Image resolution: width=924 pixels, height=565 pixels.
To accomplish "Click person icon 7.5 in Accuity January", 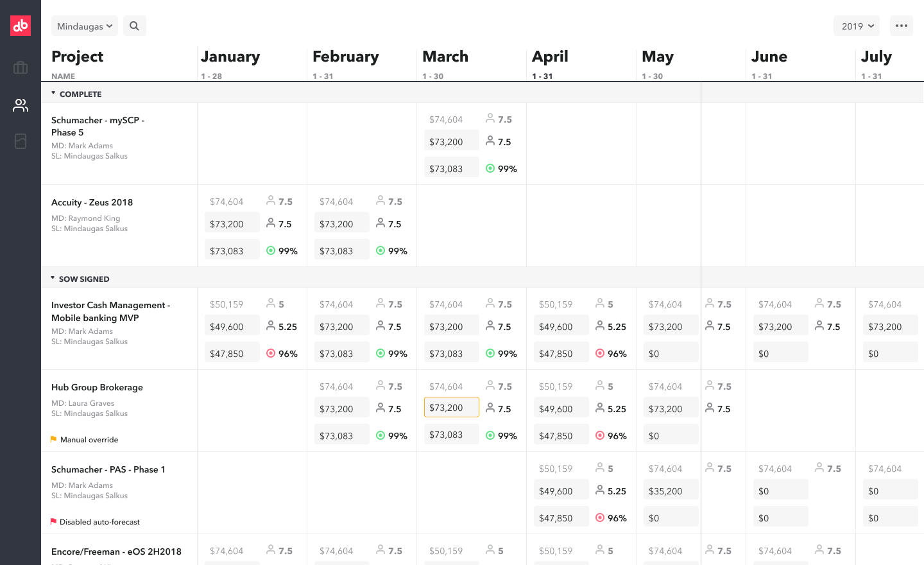I will pos(271,223).
